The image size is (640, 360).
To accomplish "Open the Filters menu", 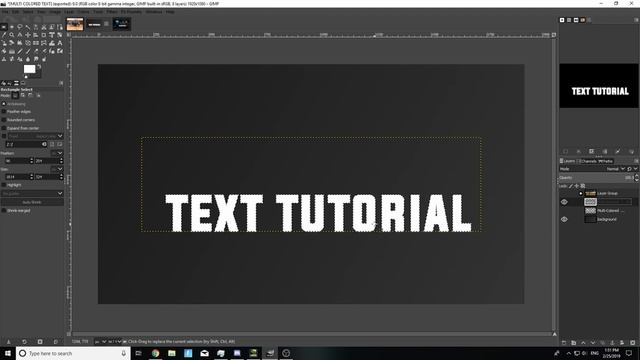I will click(112, 12).
